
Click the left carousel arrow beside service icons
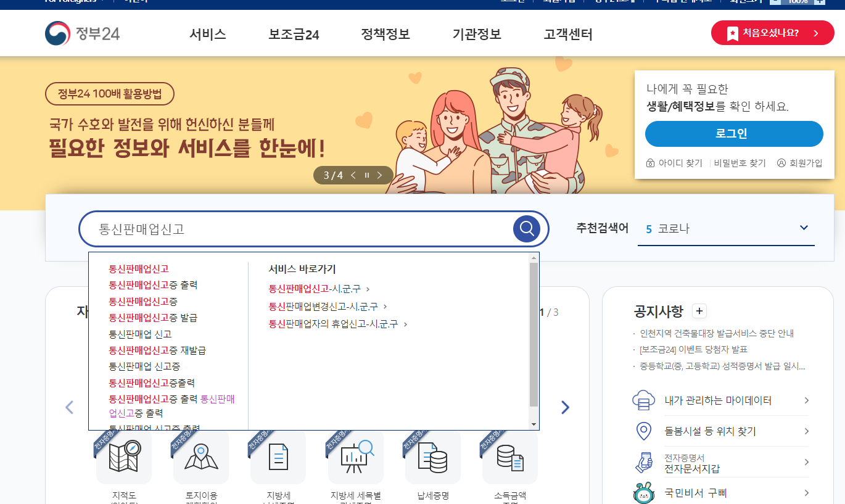tap(70, 407)
